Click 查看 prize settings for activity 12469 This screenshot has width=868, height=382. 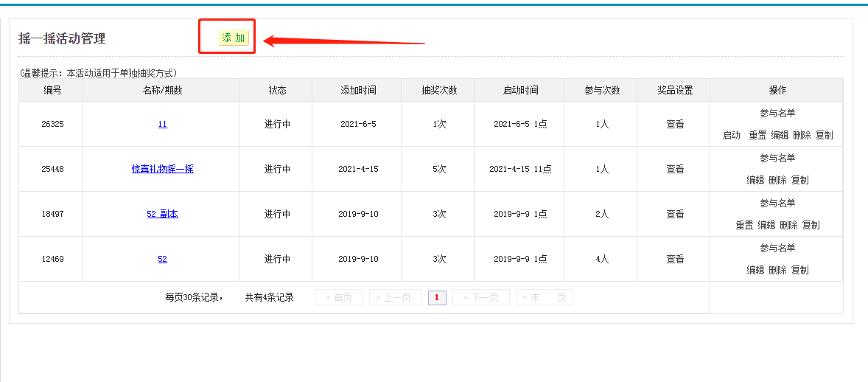[x=675, y=260]
